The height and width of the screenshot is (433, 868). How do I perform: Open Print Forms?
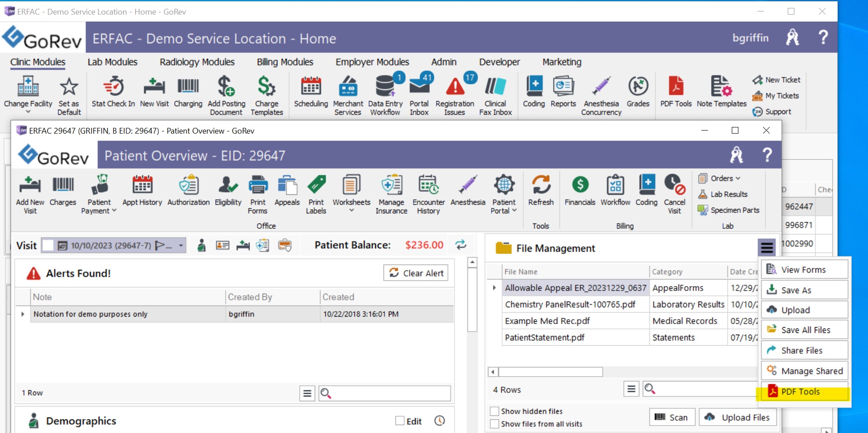258,194
